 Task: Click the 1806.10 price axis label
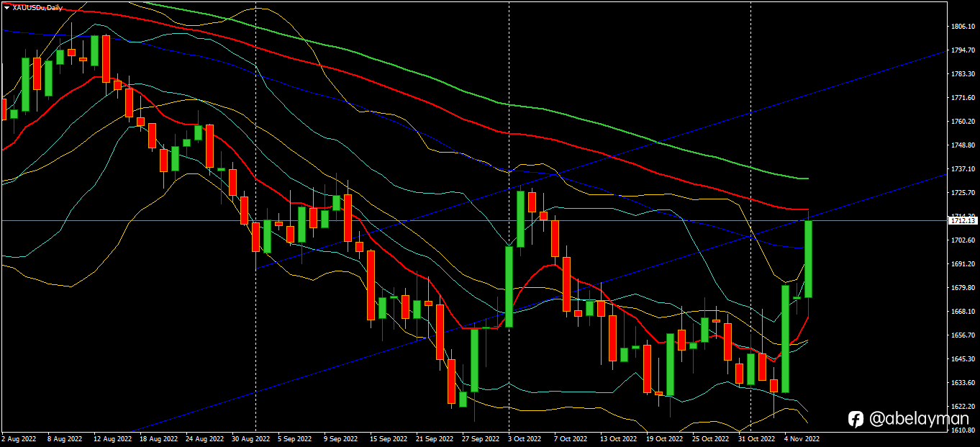(962, 27)
